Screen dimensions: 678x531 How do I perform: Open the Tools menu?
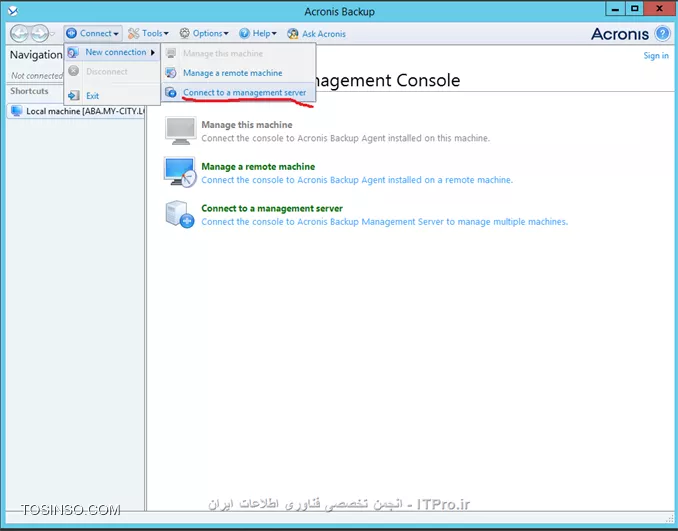148,33
